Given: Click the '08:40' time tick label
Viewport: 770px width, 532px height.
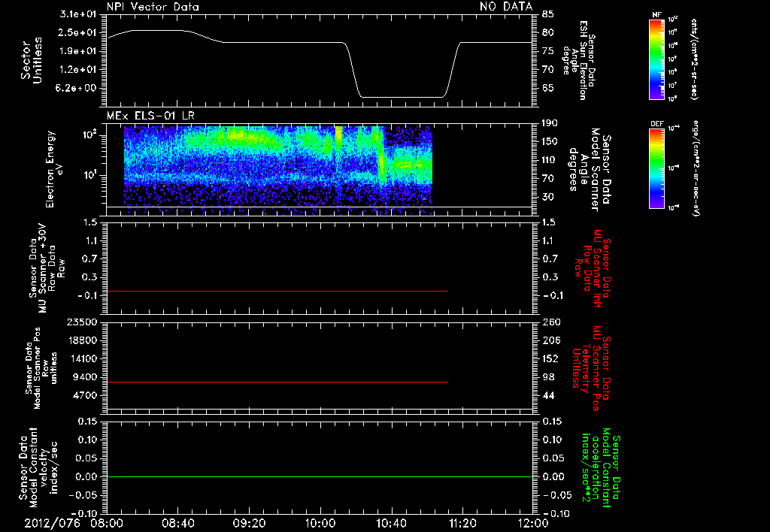Looking at the screenshot, I should [x=177, y=523].
